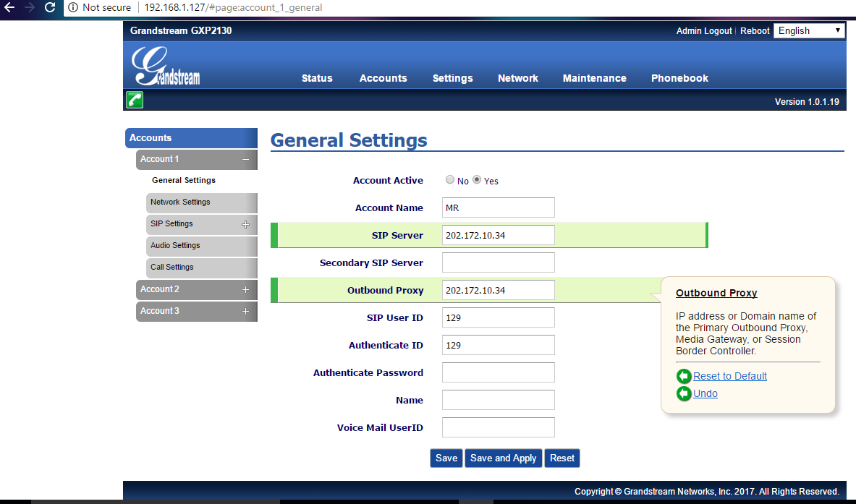Select No for Account Active
856x504 pixels.
coord(449,179)
